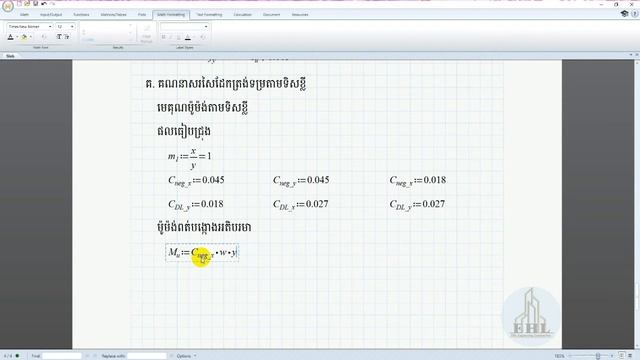This screenshot has height=360, width=640.
Task: Click the calculation status indicator dot
Action: pyautogui.click(x=17, y=356)
